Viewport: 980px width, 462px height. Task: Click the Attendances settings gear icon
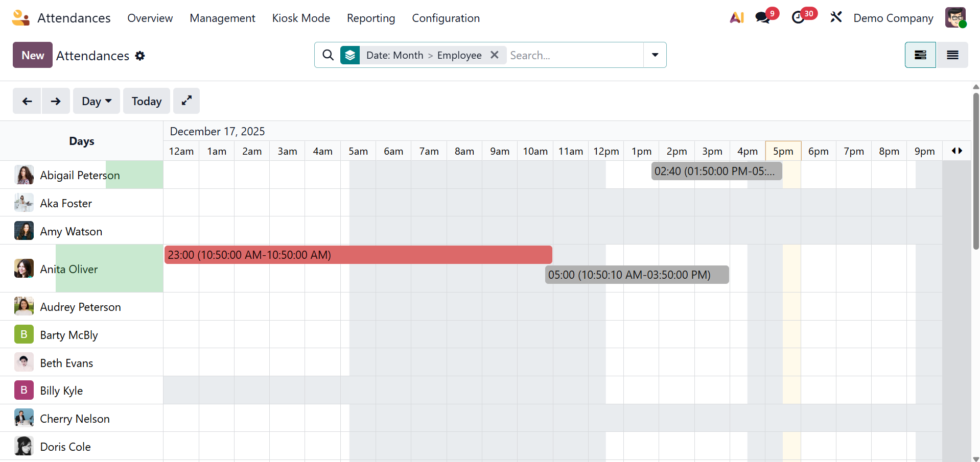click(140, 56)
